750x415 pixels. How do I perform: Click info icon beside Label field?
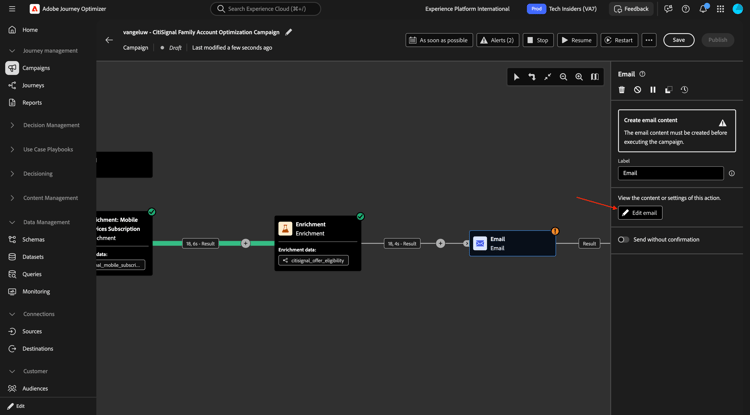click(732, 174)
